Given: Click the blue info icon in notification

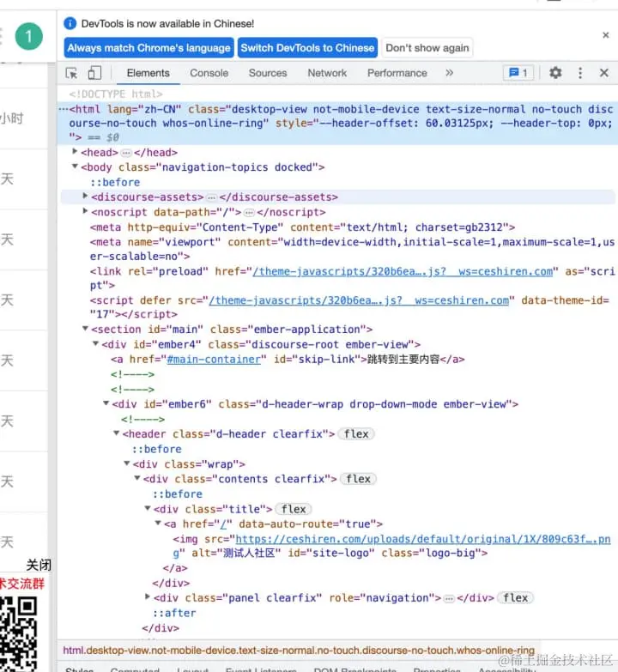Looking at the screenshot, I should [x=70, y=23].
